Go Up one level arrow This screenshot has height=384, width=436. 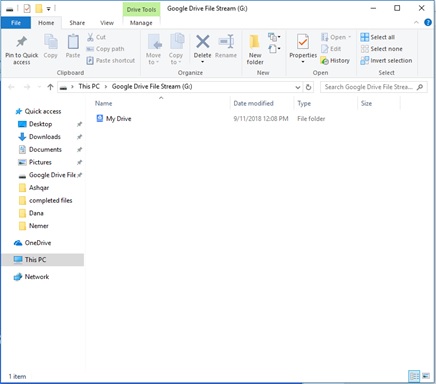[x=50, y=87]
